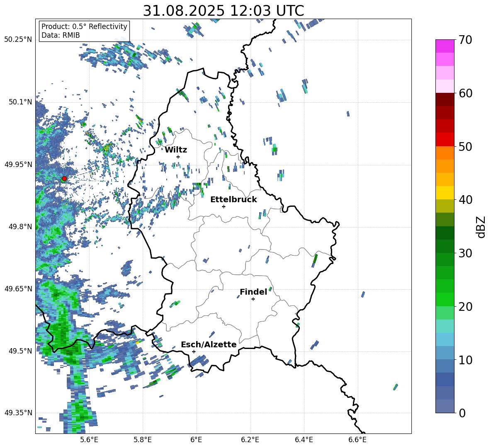Click the 5.8°E longitude tick label
The image size is (491, 448).
point(143,440)
